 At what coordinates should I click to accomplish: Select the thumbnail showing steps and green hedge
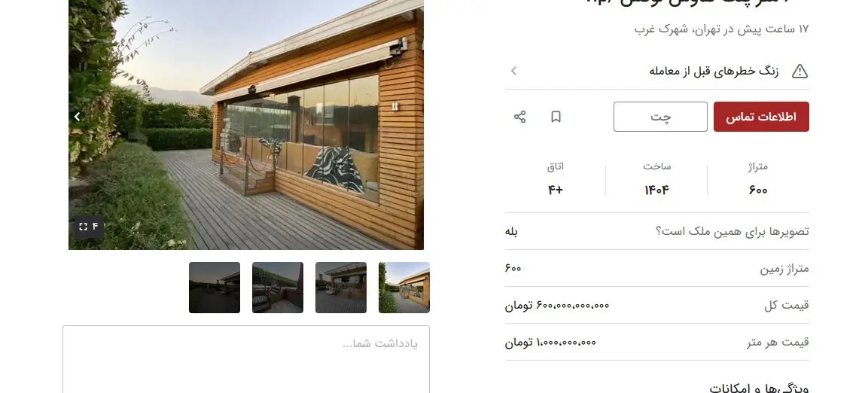tap(278, 288)
